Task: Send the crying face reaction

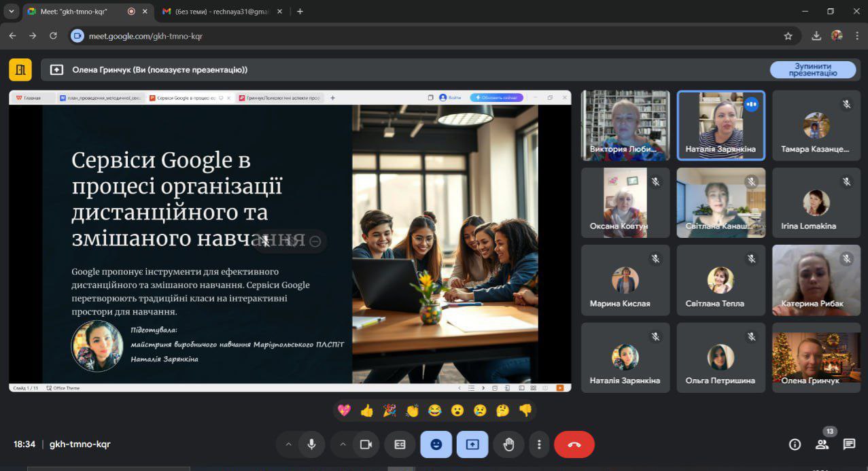Action: (480, 411)
